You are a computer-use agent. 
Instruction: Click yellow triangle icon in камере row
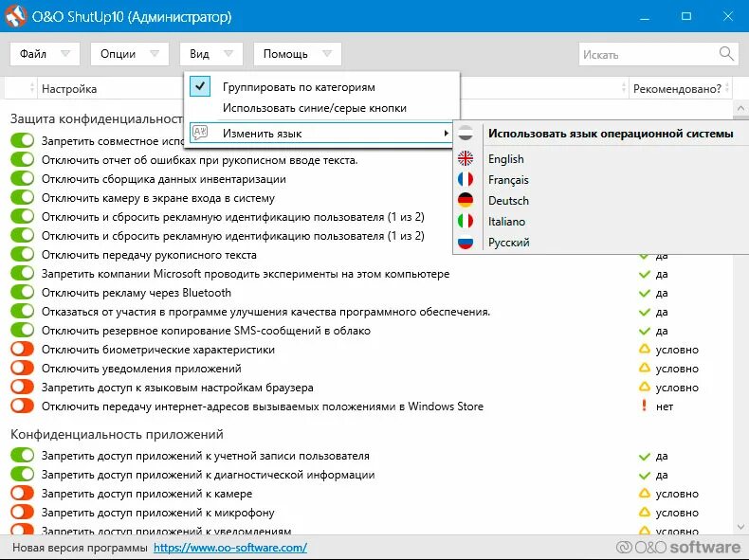tap(645, 493)
